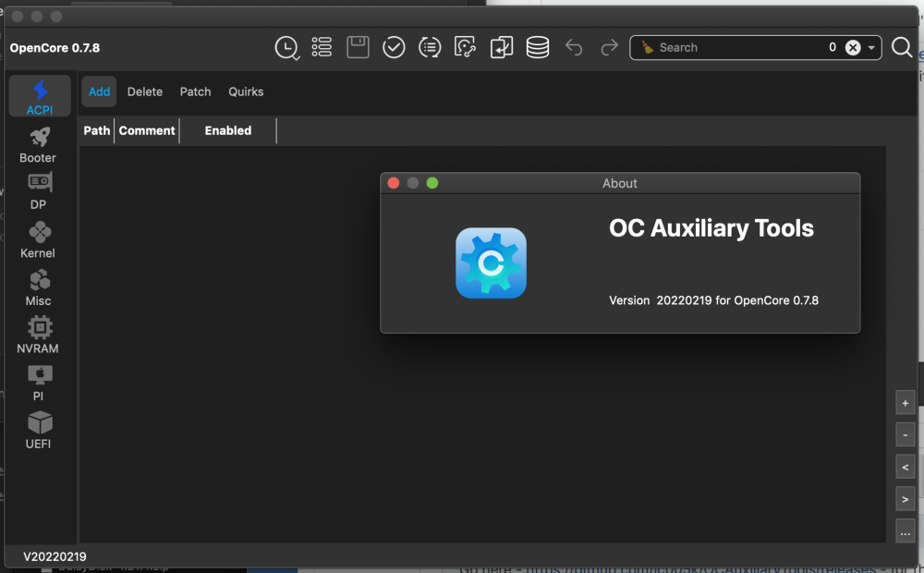Click the list view toolbar icon
Screen dimensions: 924x573
point(322,47)
